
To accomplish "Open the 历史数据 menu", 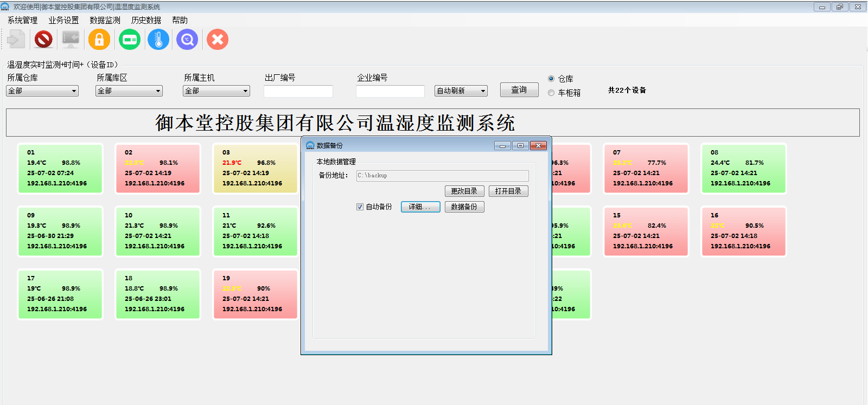I will pos(146,20).
